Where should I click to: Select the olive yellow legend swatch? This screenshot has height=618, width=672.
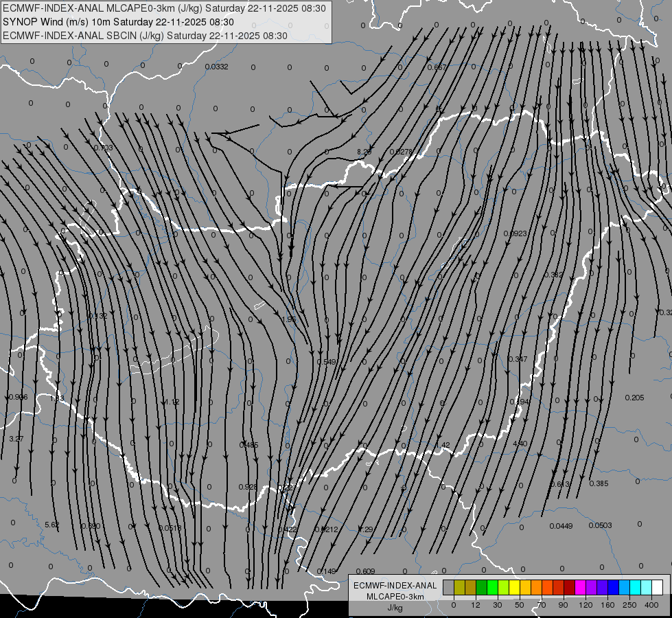[459, 587]
